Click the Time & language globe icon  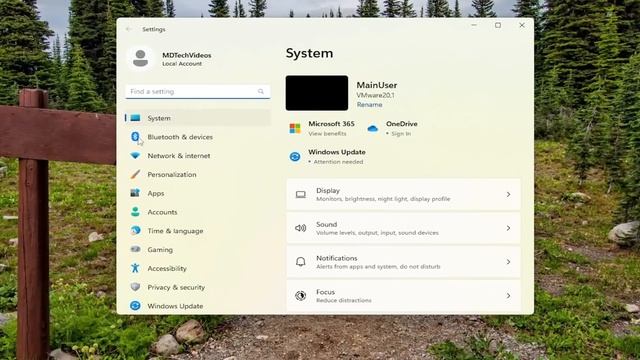click(135, 231)
